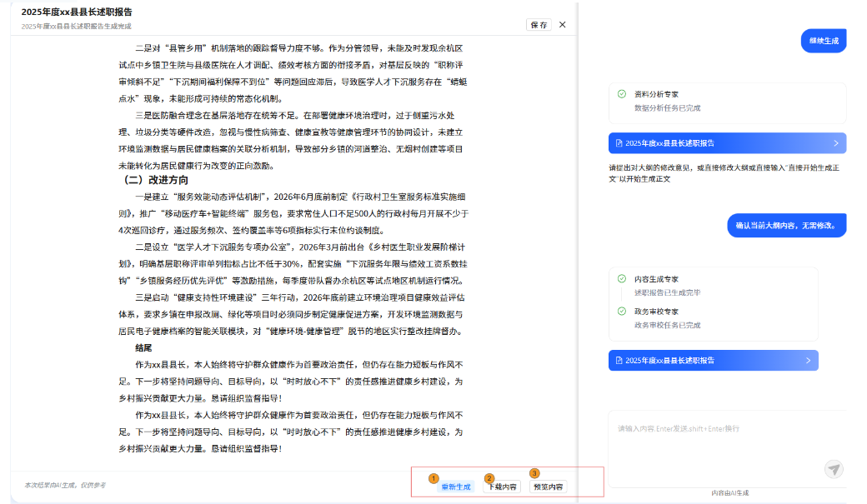
Task: Click the 下载内容 button
Action: pos(503,487)
